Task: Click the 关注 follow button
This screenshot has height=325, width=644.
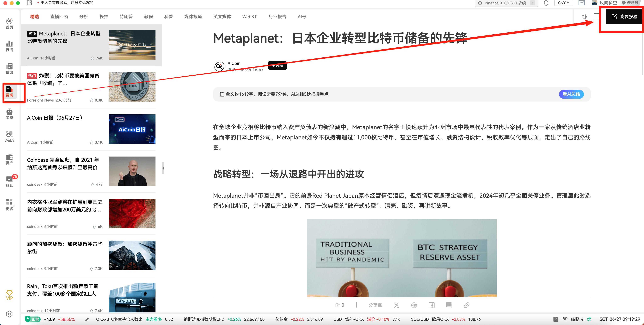Action: pyautogui.click(x=277, y=65)
